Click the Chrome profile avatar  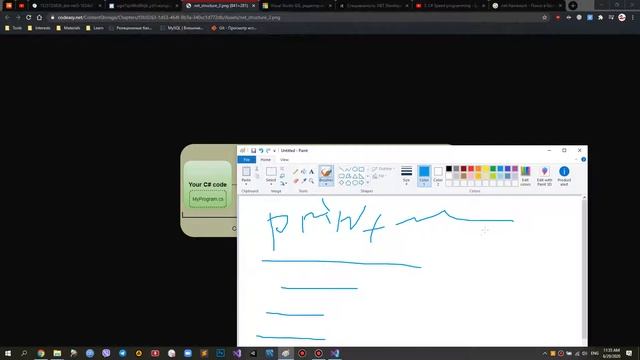pyautogui.click(x=622, y=18)
